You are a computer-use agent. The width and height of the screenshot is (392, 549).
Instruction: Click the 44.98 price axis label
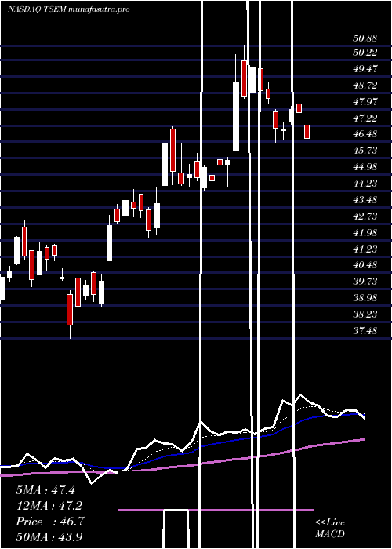(365, 166)
